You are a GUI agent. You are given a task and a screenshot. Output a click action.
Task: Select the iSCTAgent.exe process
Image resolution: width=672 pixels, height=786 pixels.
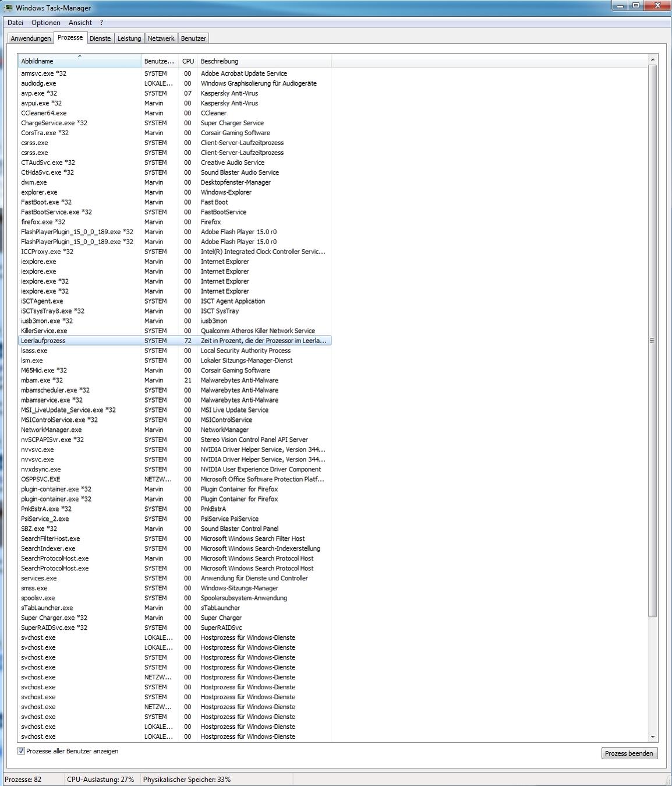175,301
